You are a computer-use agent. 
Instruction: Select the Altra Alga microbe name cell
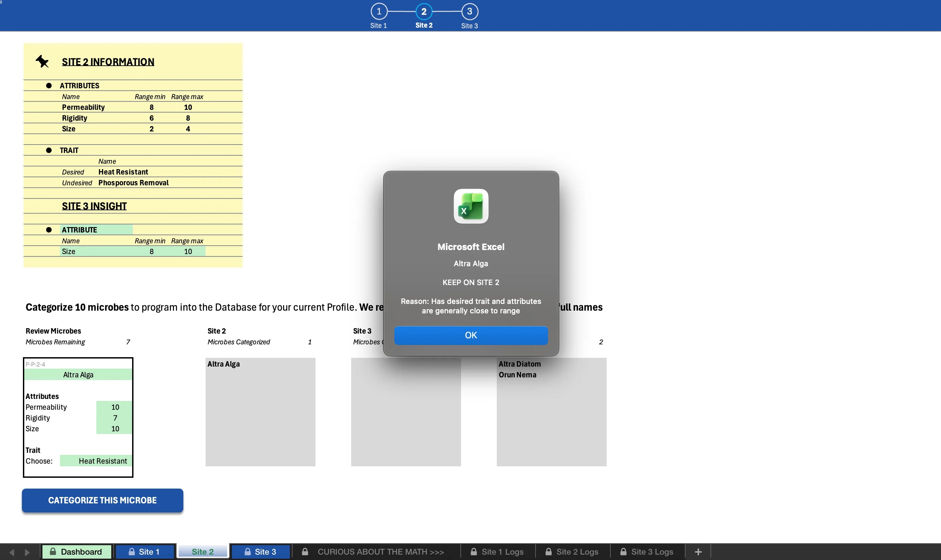(x=78, y=375)
